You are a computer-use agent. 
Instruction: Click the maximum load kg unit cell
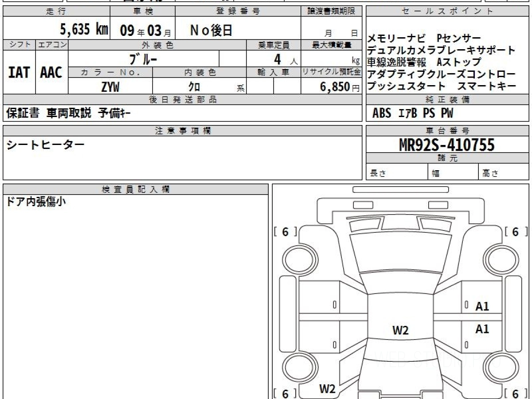point(332,59)
